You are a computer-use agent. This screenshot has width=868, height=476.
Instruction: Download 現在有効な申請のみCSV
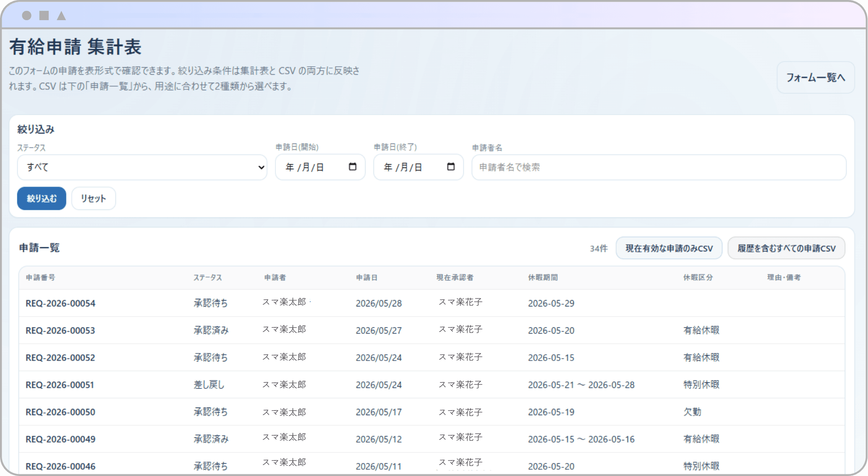click(669, 248)
